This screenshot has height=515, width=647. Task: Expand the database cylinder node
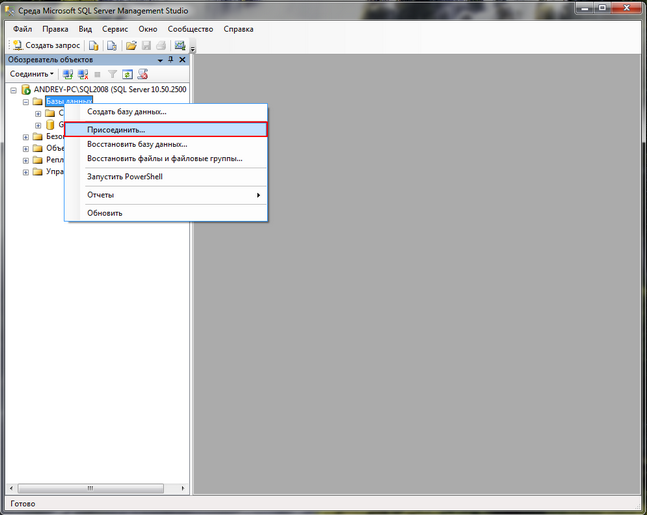38,125
